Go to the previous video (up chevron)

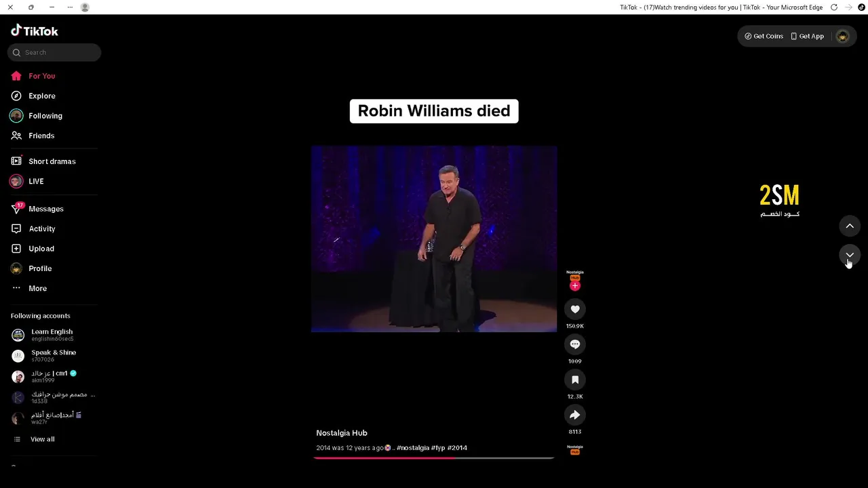click(x=850, y=226)
